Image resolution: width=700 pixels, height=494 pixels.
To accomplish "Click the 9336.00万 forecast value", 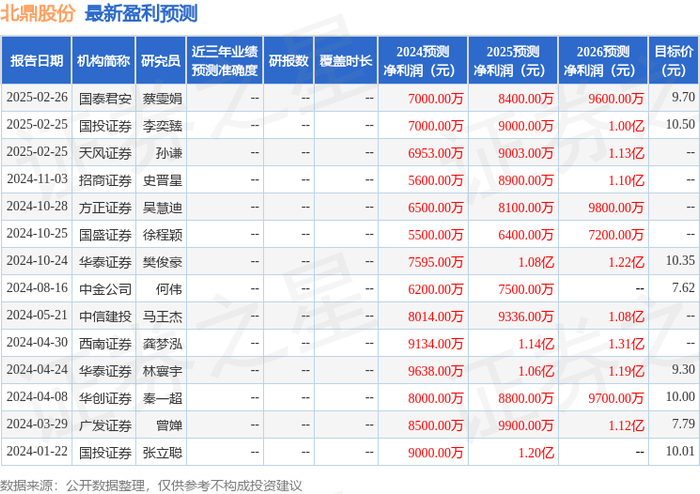I will (x=525, y=316).
